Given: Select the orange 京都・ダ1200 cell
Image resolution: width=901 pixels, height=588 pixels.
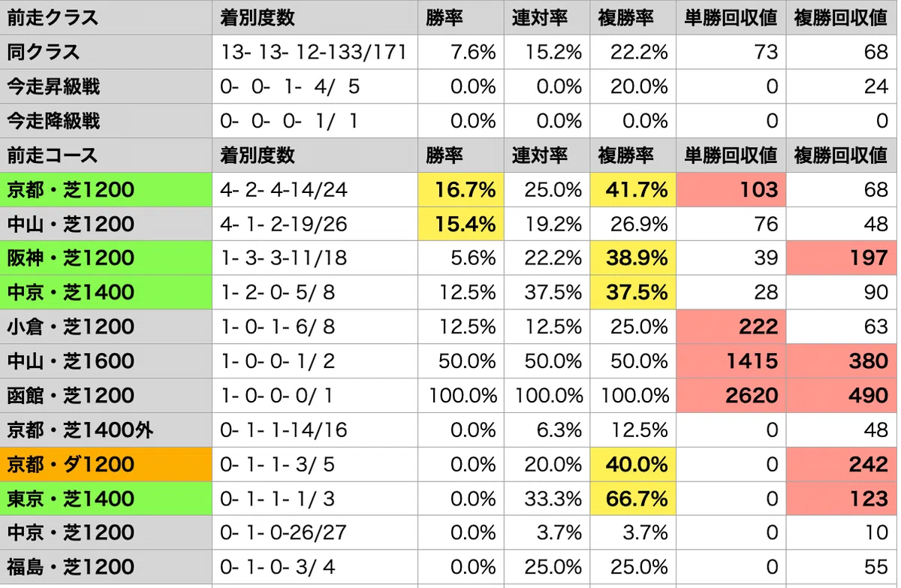Looking at the screenshot, I should coord(106,464).
